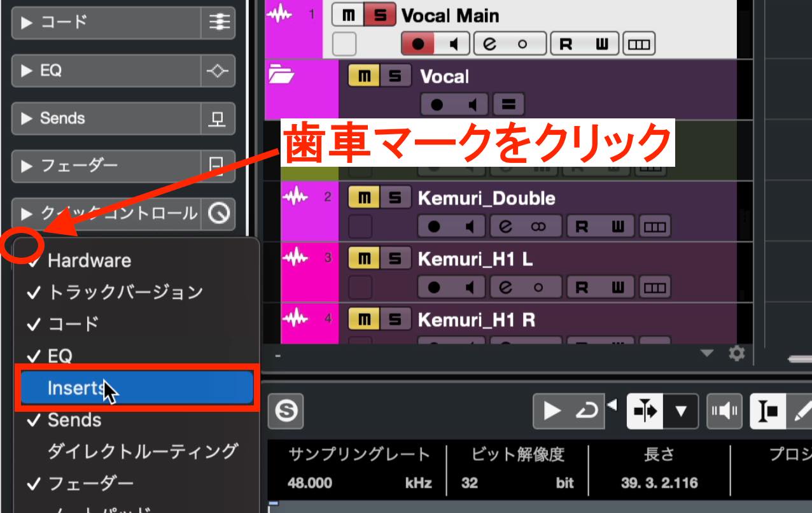
Task: Click the Kemuri_Double track name
Action: (486, 198)
